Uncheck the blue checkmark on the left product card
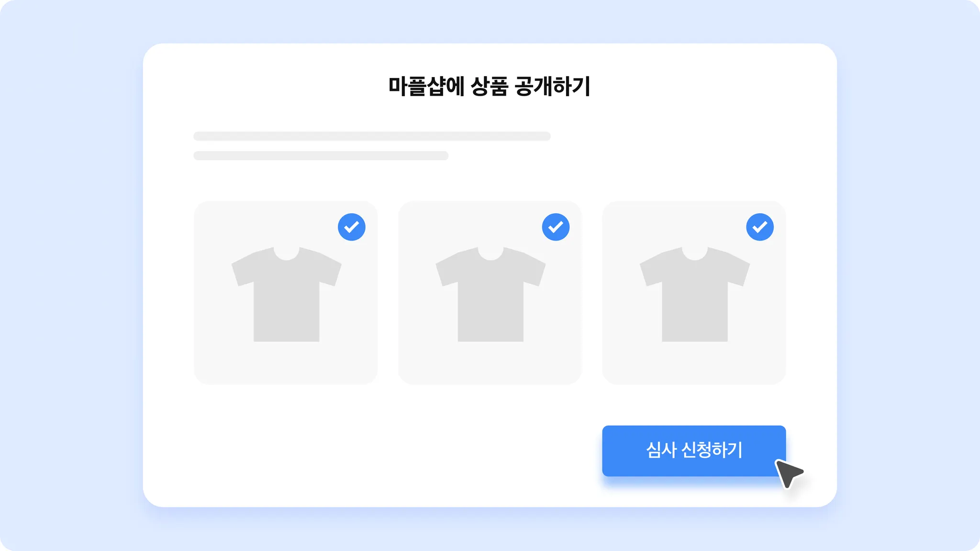Screen dimensions: 980x551 click(351, 227)
